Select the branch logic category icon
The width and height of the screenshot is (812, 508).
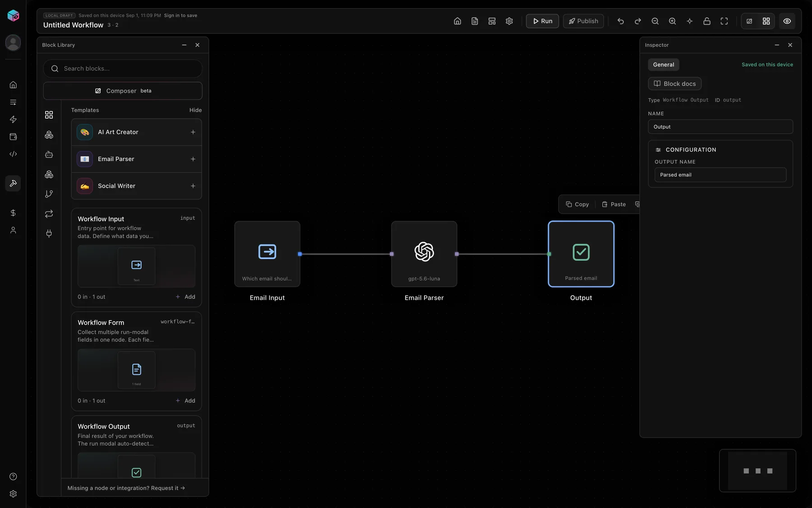click(x=49, y=194)
